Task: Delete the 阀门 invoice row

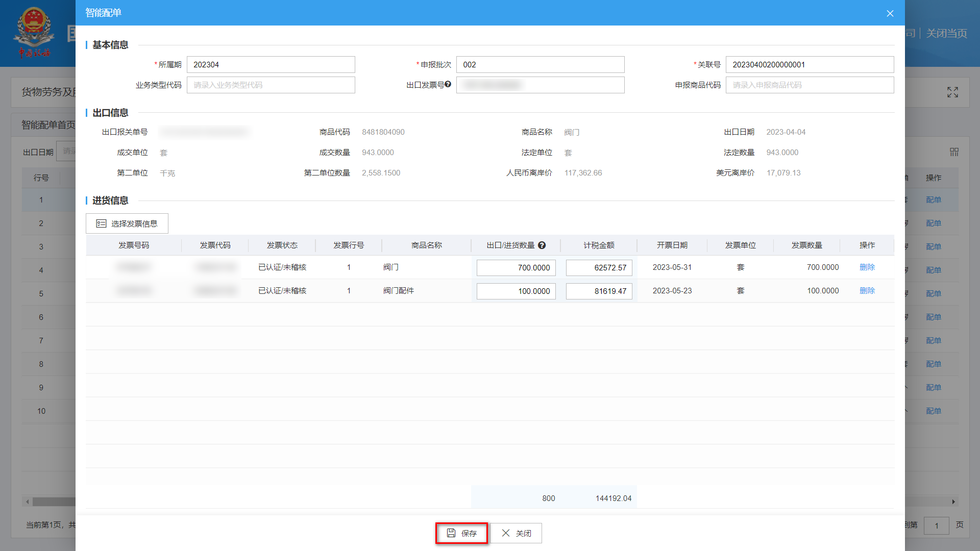Action: [x=867, y=267]
